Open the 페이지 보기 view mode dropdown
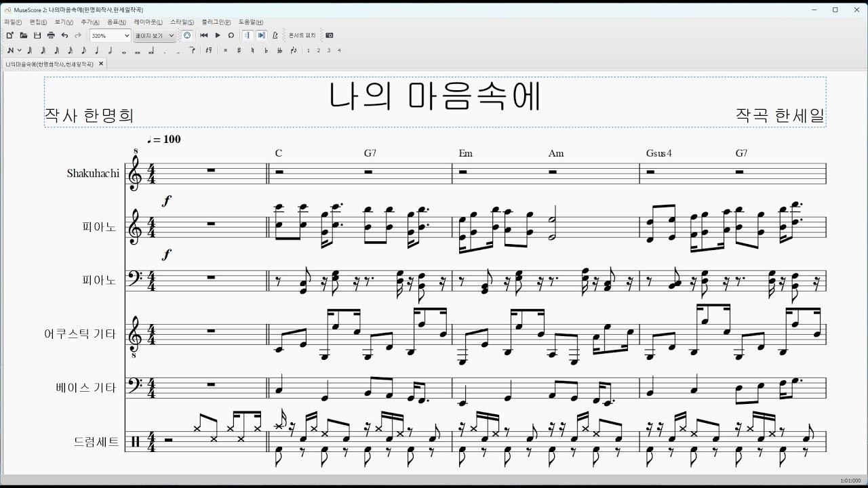 154,35
